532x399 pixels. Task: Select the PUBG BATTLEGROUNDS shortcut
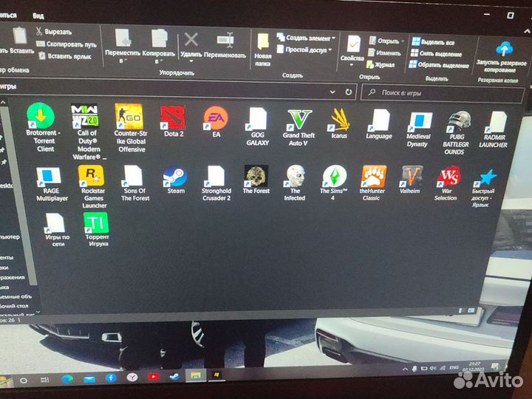coord(456,133)
